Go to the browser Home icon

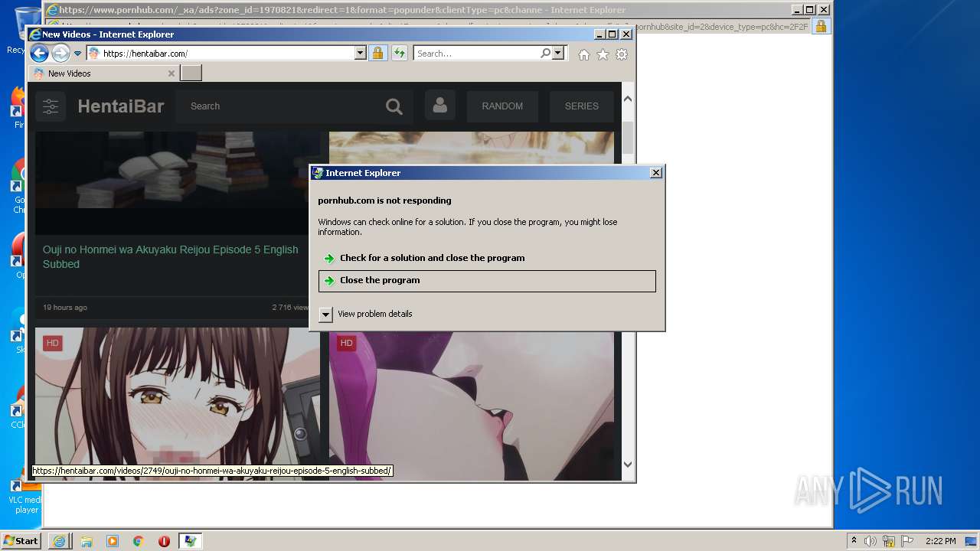[x=584, y=54]
